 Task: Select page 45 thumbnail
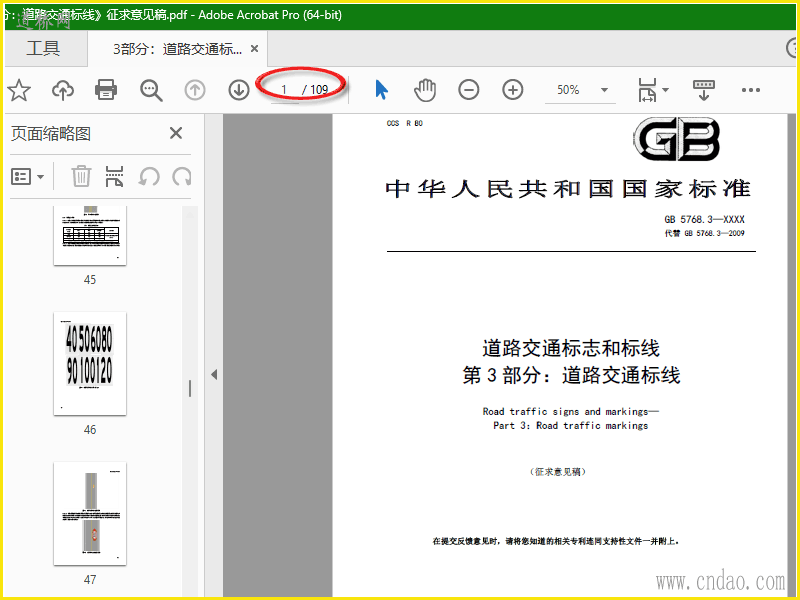[90, 235]
